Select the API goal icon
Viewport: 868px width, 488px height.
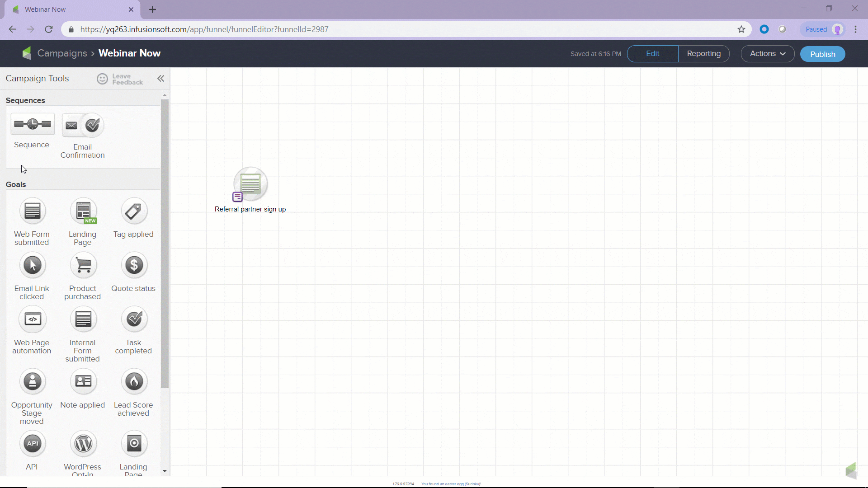tap(32, 444)
